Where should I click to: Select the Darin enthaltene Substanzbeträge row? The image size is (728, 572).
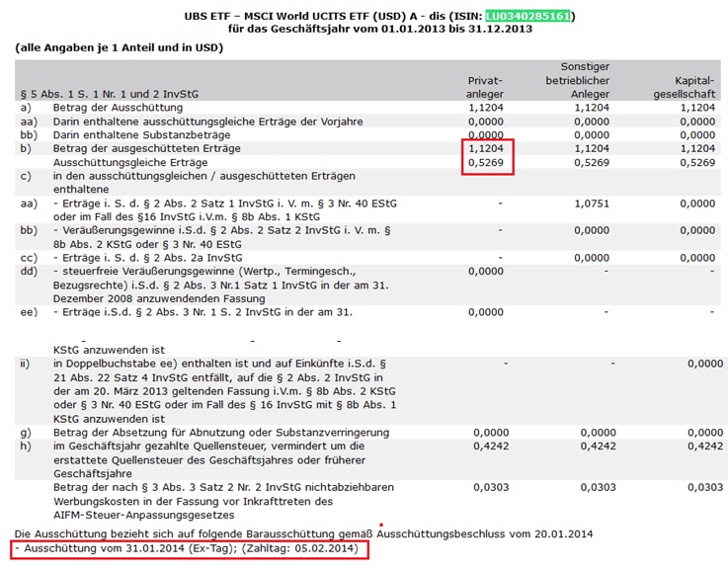coord(367,135)
